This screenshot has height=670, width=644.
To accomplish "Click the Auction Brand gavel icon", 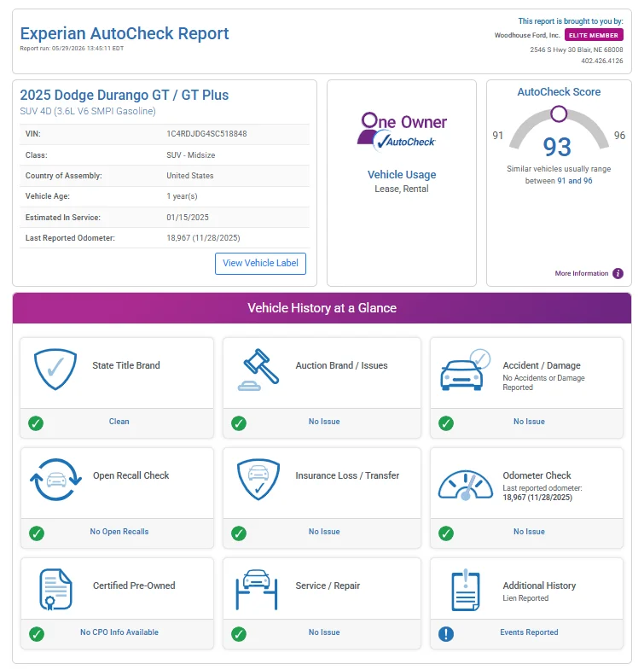I will (258, 370).
